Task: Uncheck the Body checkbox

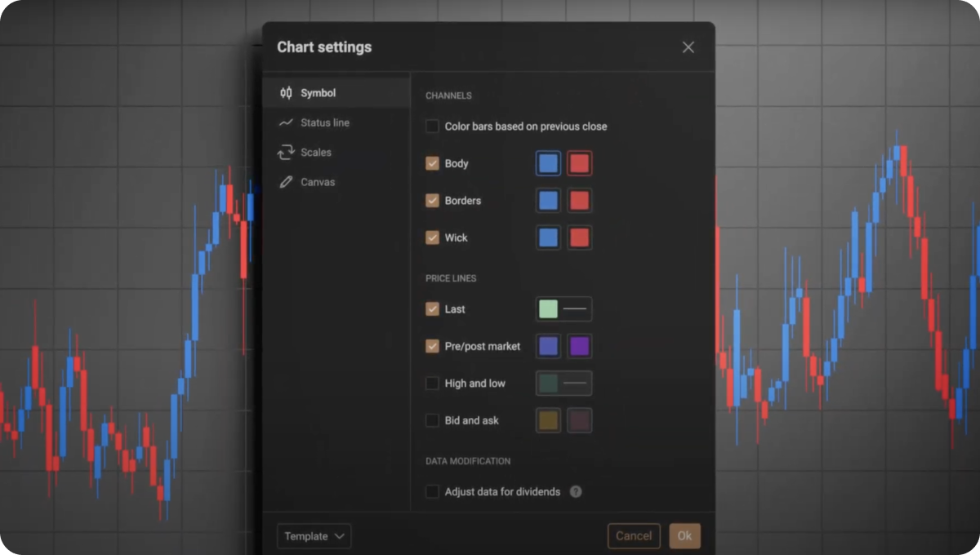Action: pos(432,163)
